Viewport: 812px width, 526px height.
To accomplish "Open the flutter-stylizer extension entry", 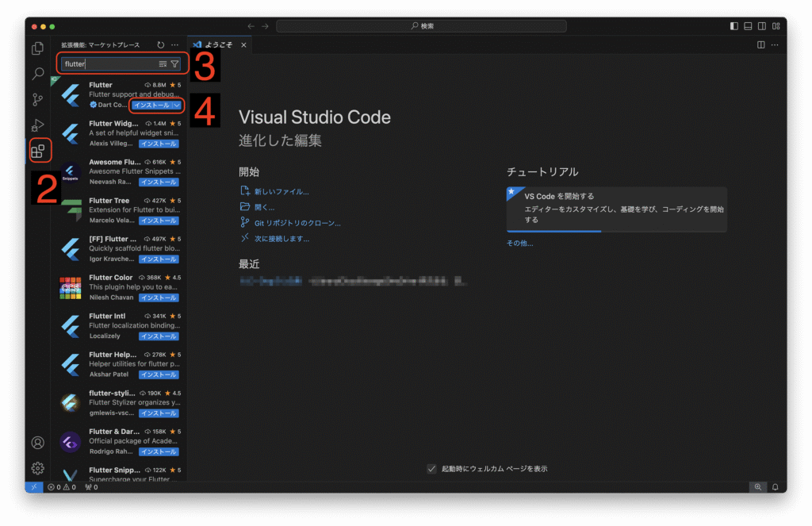I will pos(119,403).
